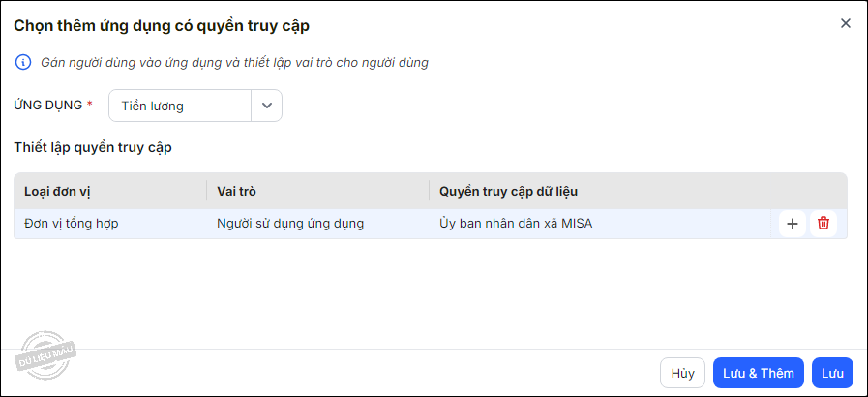Click the 'Lưu & Thêm' button
Viewport: 868px width, 397px height.
tap(758, 373)
